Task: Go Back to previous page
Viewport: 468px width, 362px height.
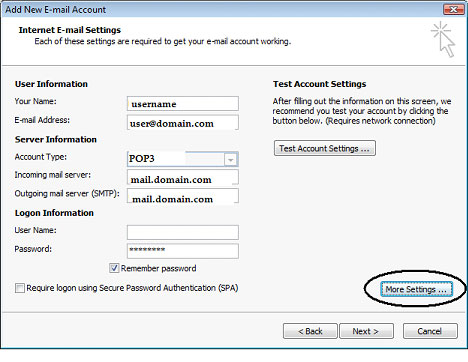Action: point(310,331)
